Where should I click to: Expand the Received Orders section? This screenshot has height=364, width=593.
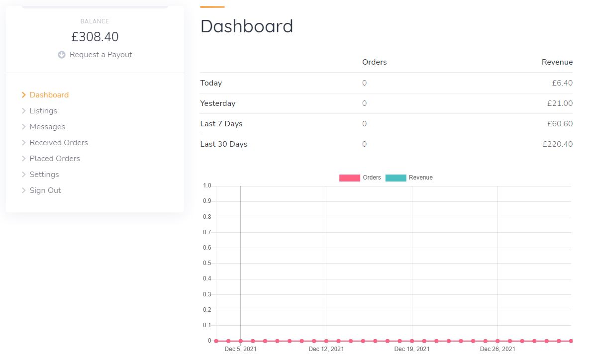pos(59,142)
